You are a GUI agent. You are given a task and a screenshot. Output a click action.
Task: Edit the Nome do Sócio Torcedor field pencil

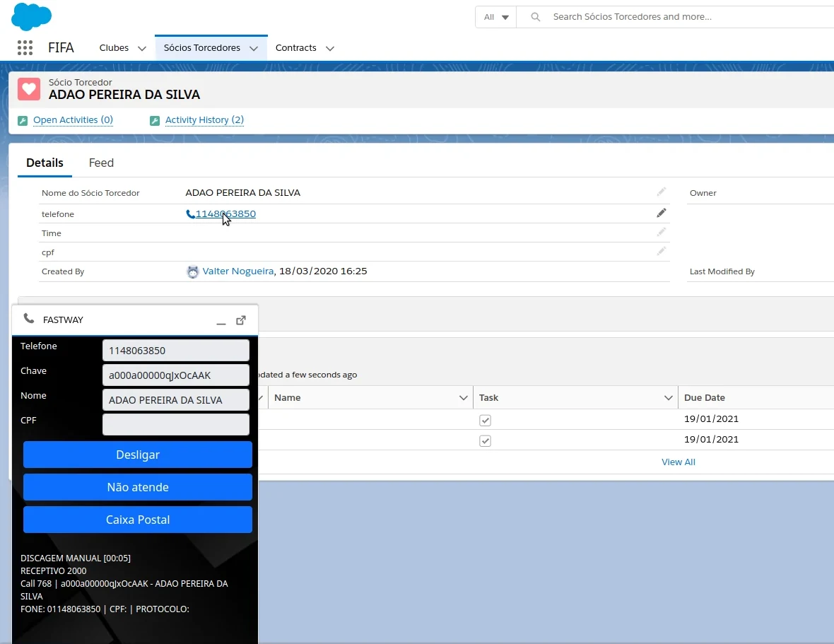661,192
